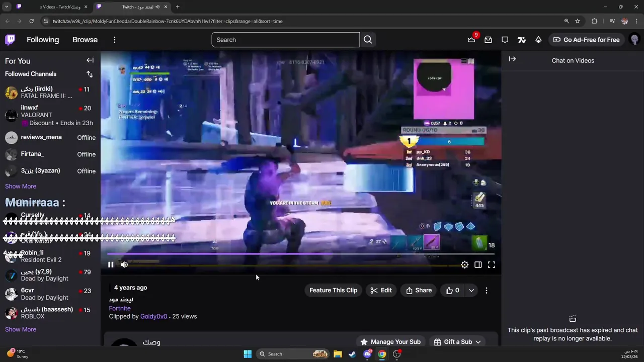Enter fullscreen in the video player
The height and width of the screenshot is (362, 644).
pos(492,264)
